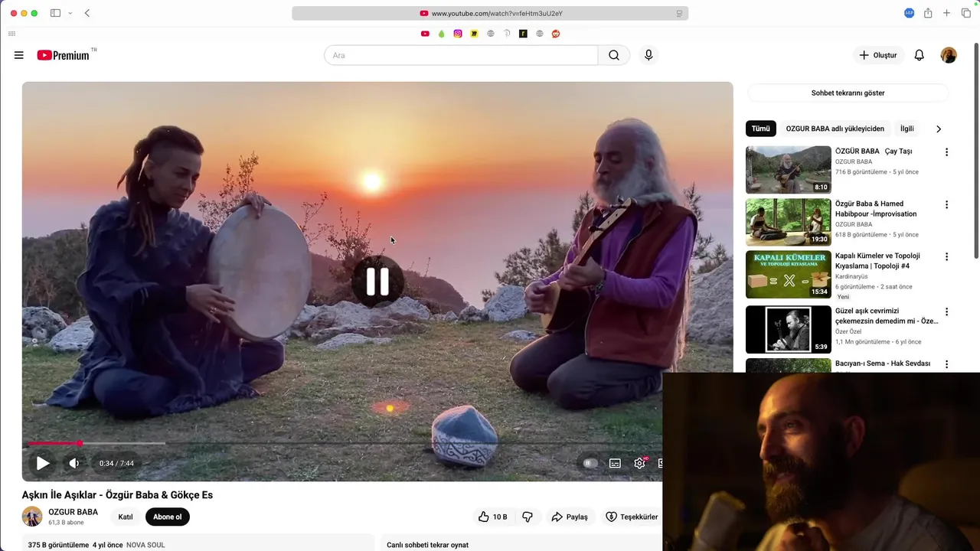980x551 pixels.
Task: Play the video with the play button
Action: [x=43, y=463]
